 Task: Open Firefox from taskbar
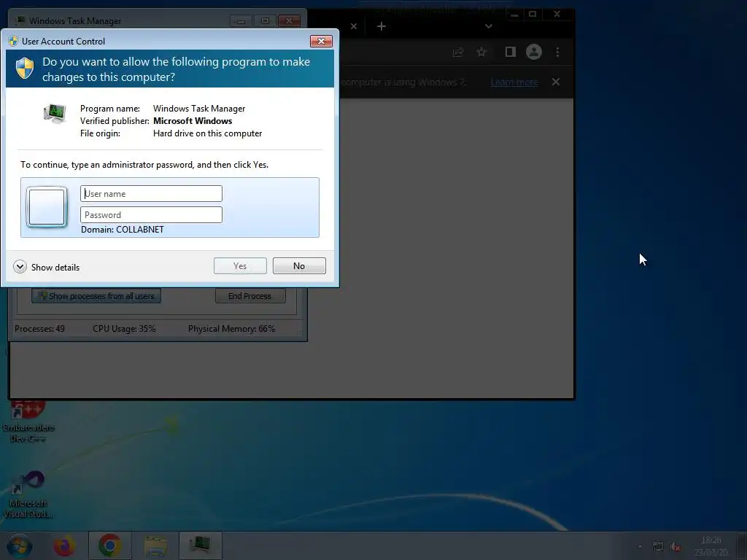pos(64,545)
